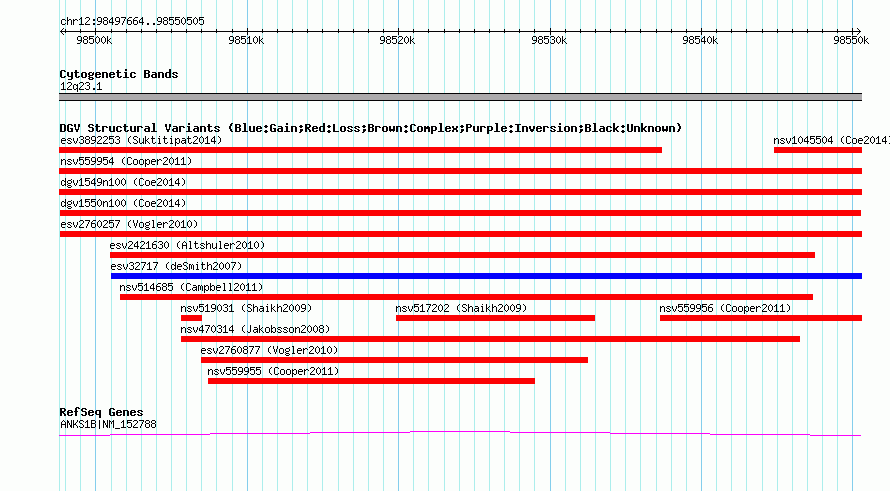Click the nsv514685 (Campbell2011) label
The width and height of the screenshot is (890, 491).
pyautogui.click(x=191, y=287)
